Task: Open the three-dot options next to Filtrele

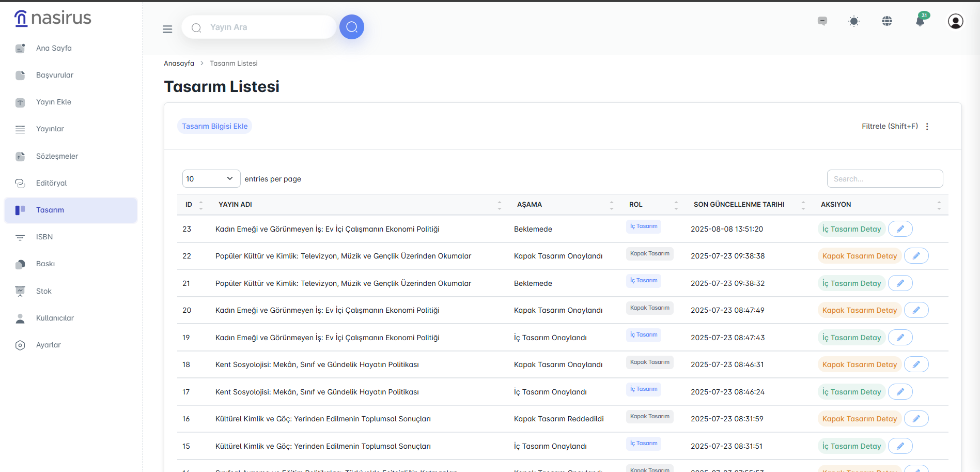Action: tap(927, 127)
